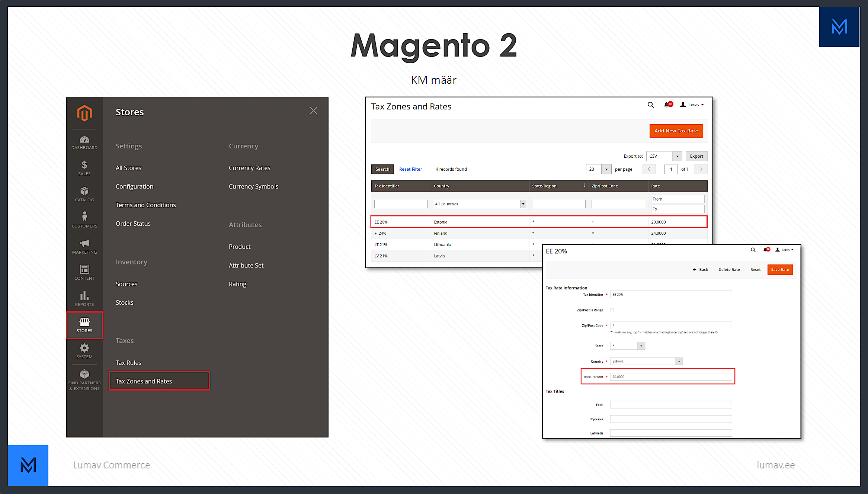Screen dimensions: 868x494
Task: Open the State dropdown
Action: pyautogui.click(x=628, y=346)
